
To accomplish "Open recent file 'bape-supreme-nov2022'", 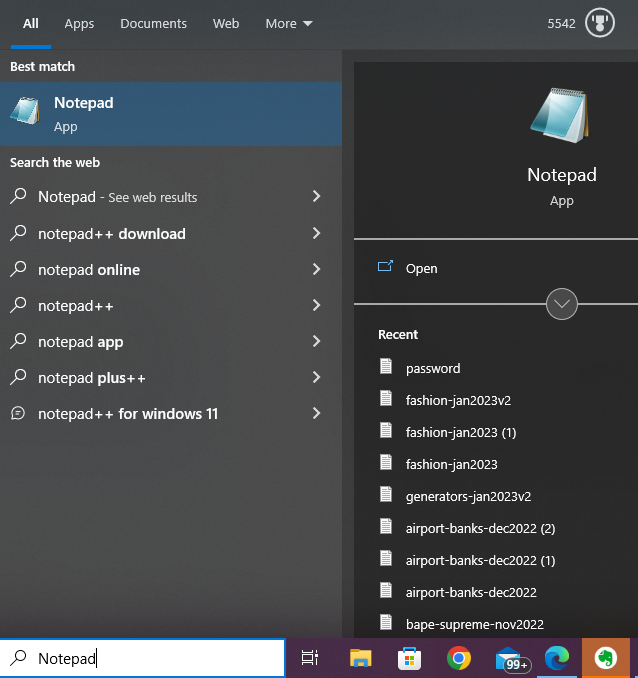I will [474, 624].
